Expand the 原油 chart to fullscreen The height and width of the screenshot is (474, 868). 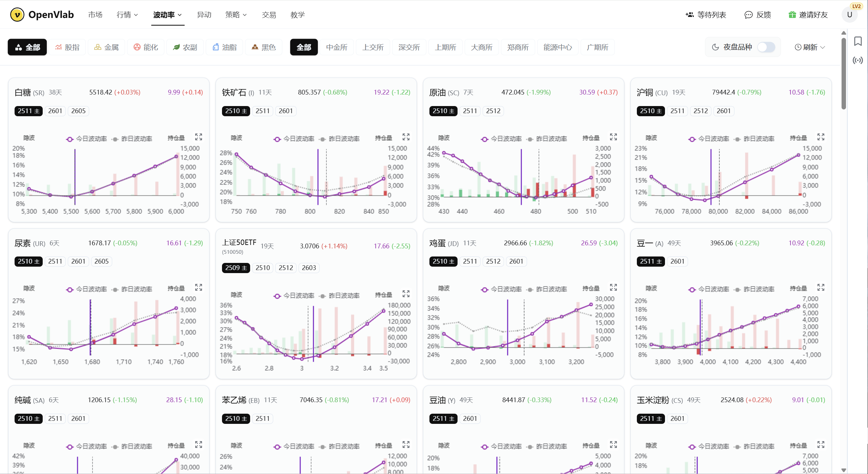pyautogui.click(x=613, y=137)
